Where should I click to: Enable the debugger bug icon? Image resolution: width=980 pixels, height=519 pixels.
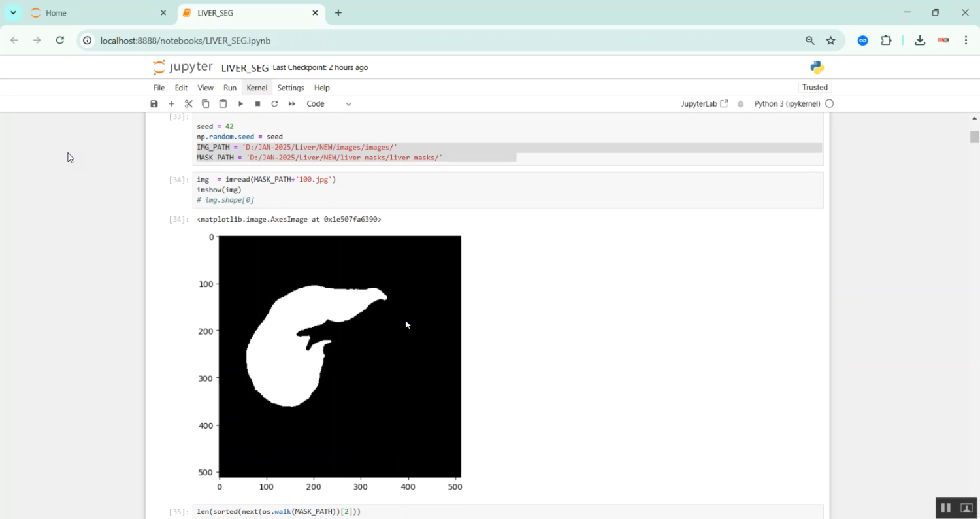[x=740, y=104]
